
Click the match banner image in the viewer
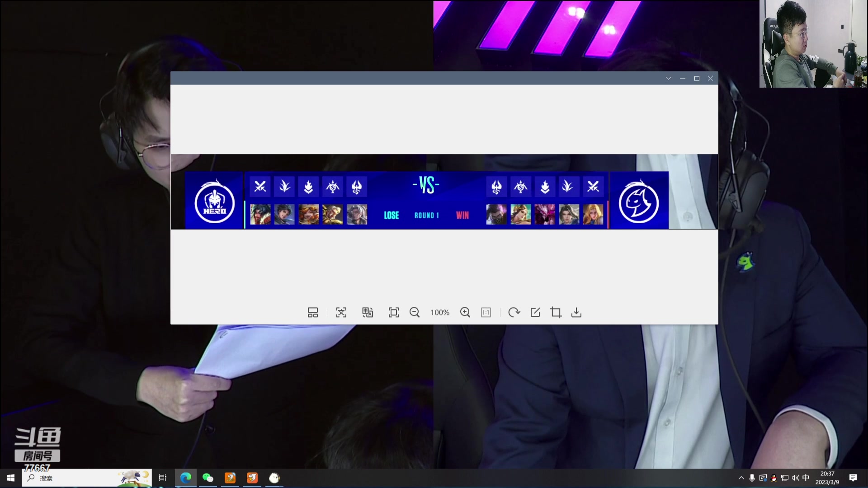(x=444, y=192)
